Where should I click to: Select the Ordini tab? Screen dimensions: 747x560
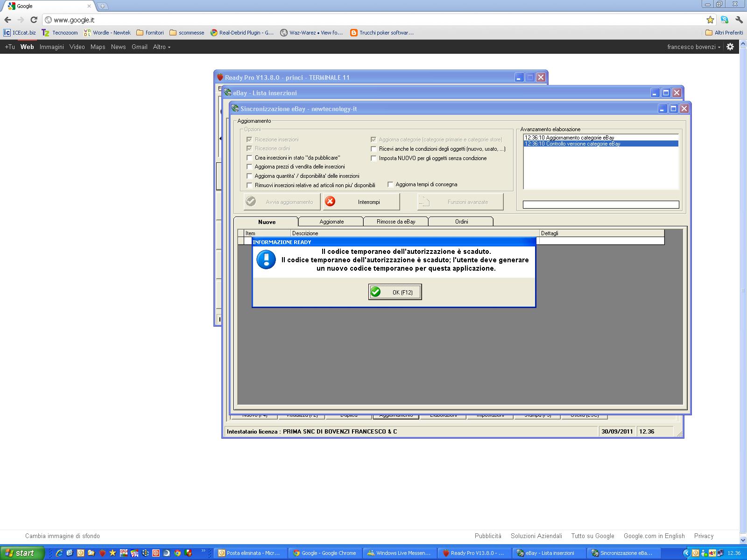461,222
